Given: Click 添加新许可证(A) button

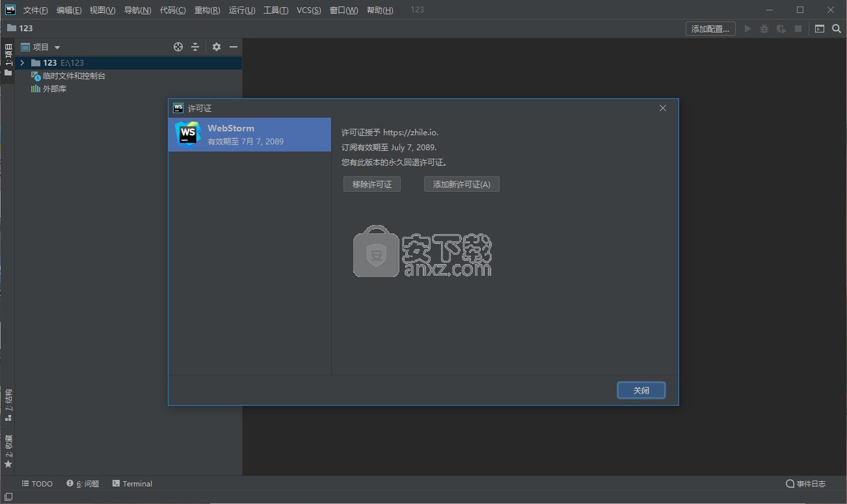Looking at the screenshot, I should (462, 184).
